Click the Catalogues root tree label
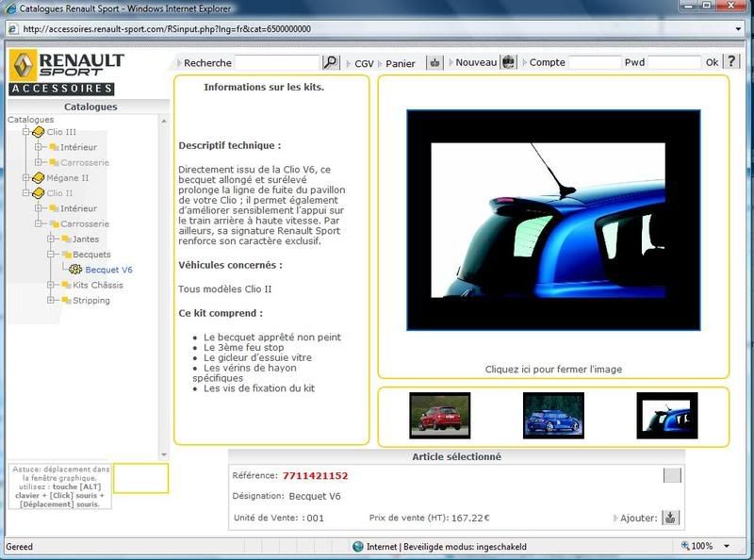 pyautogui.click(x=30, y=120)
